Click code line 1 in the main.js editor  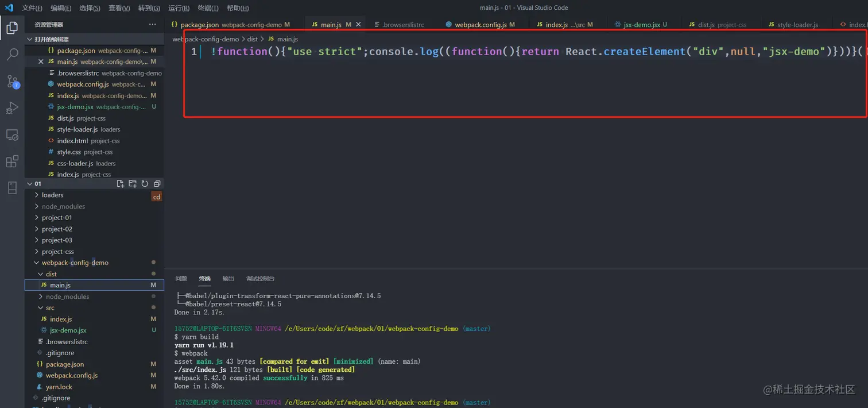coord(534,52)
